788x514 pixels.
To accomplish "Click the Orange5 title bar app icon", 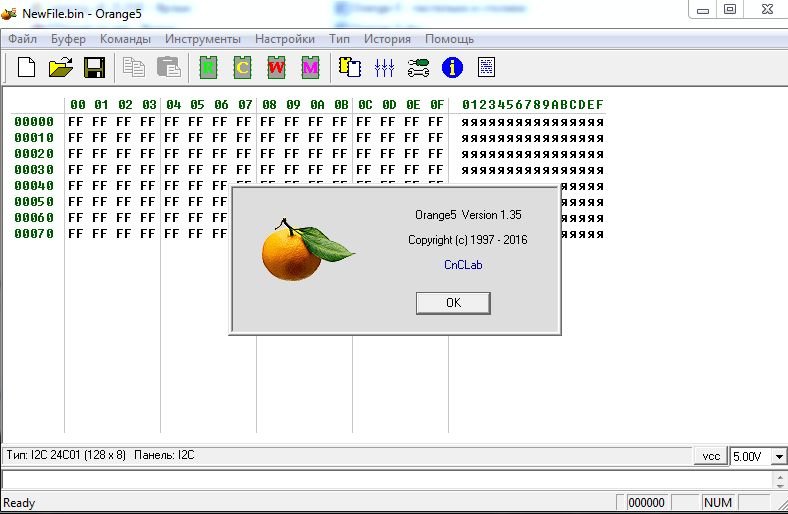I will coord(9,13).
